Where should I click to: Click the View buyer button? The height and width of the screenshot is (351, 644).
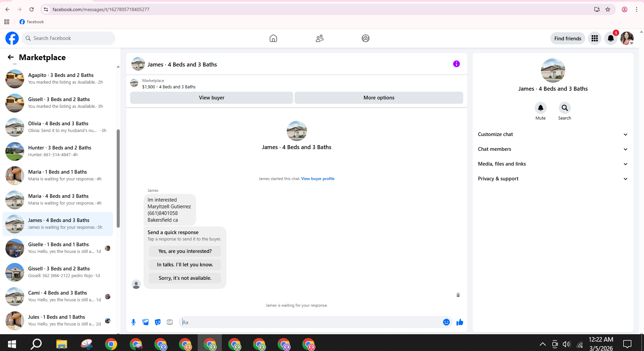coord(212,98)
